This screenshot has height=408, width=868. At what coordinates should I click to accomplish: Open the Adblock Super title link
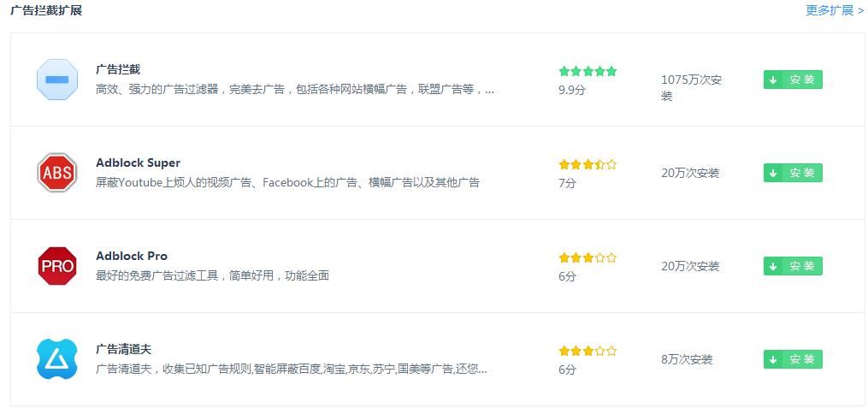138,163
